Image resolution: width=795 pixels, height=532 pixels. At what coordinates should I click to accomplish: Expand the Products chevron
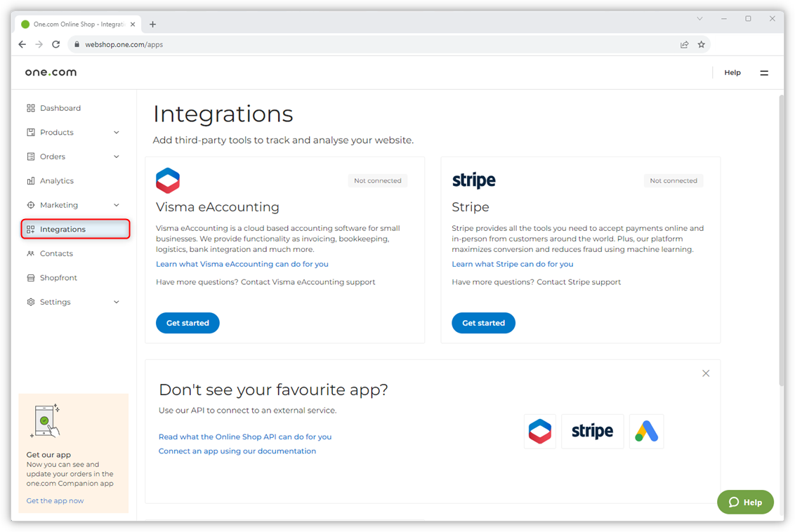click(117, 132)
